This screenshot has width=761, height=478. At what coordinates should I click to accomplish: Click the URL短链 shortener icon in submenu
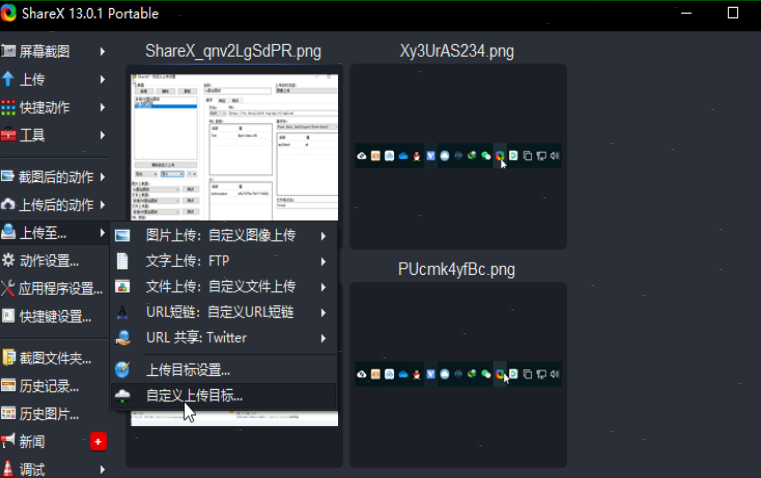click(122, 312)
